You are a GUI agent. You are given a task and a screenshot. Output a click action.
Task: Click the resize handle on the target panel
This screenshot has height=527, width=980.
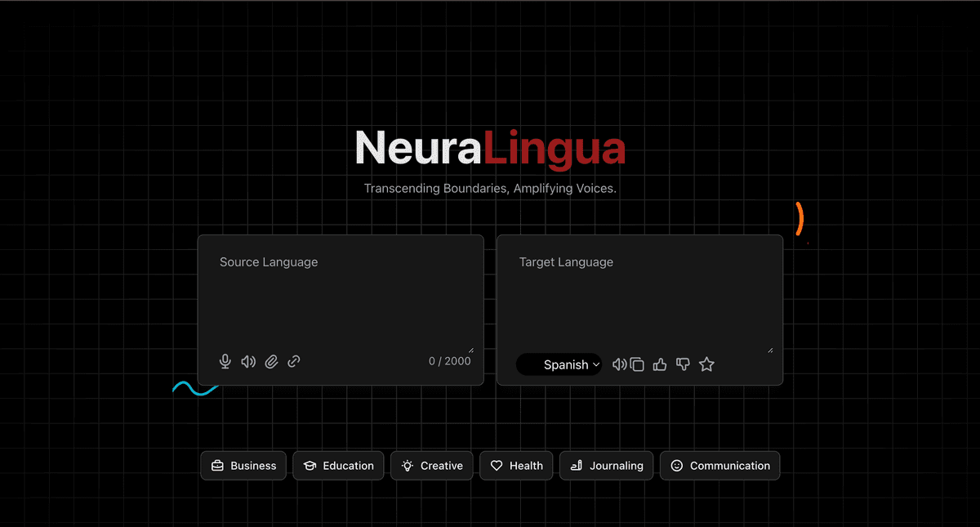[x=771, y=348]
